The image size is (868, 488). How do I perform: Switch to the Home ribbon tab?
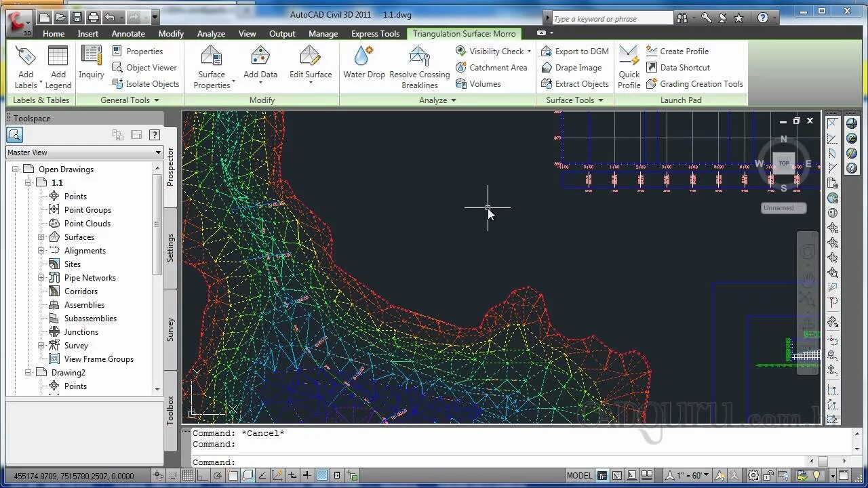click(x=54, y=34)
